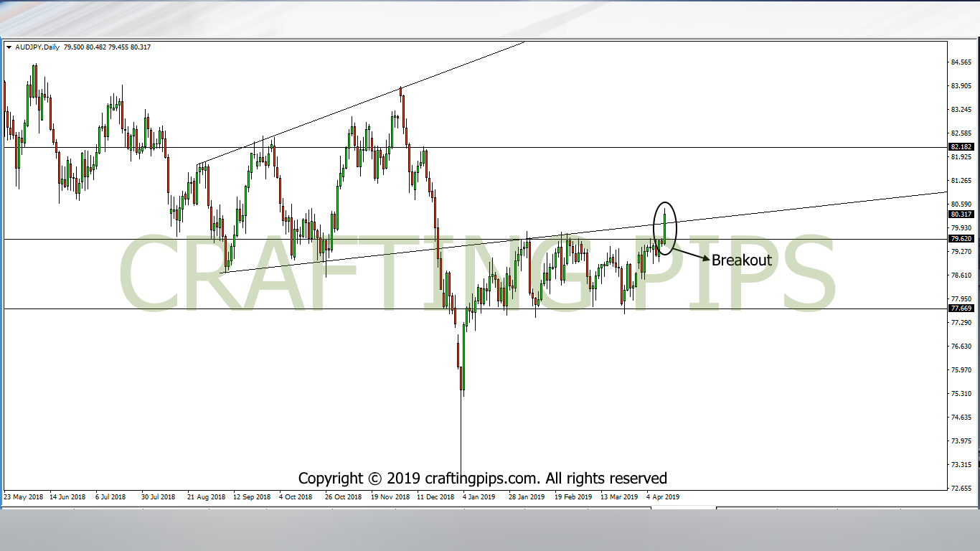Select the 77.669 price level label

(x=960, y=309)
